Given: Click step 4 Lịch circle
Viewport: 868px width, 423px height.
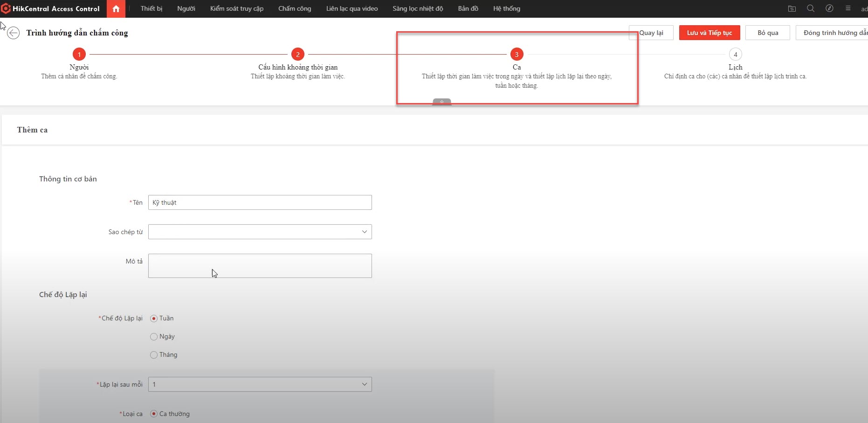Looking at the screenshot, I should (735, 55).
